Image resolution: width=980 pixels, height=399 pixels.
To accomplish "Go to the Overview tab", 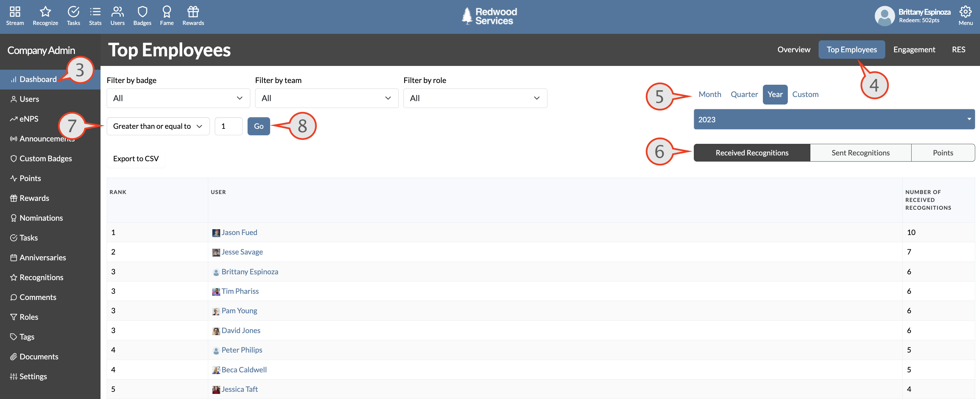I will (x=794, y=50).
